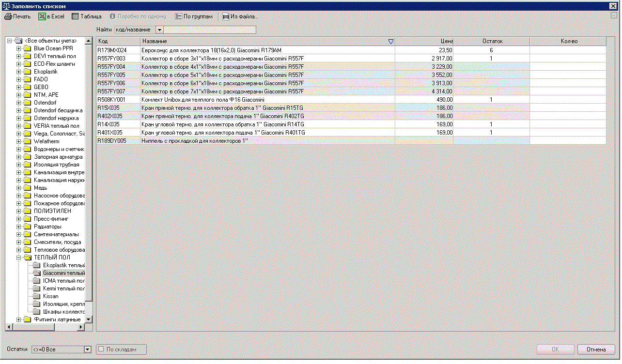Click the Печать printer toolbar button
Image resolution: width=622 pixels, height=364 pixels.
tap(17, 16)
